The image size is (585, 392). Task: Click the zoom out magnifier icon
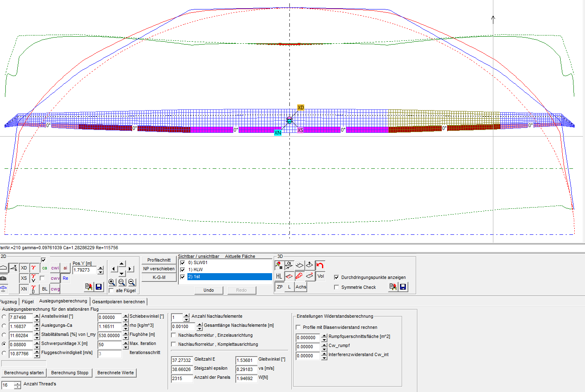pos(132,282)
